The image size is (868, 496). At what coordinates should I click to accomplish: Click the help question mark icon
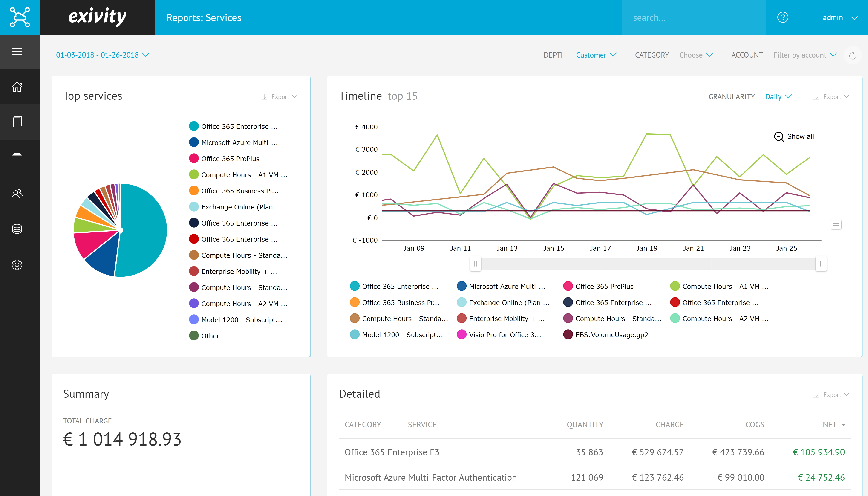[x=783, y=17]
